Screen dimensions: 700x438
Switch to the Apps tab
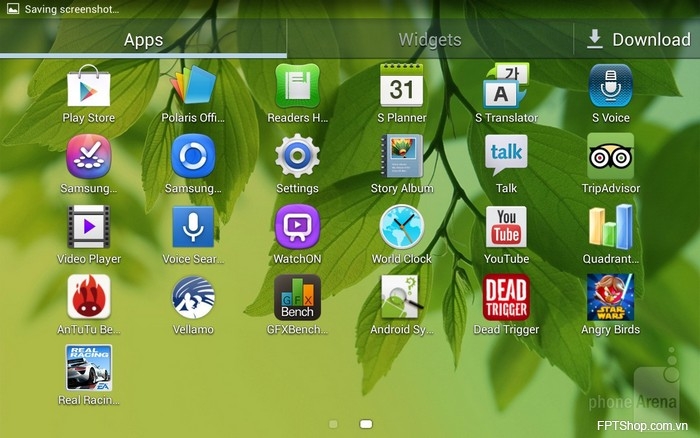click(x=143, y=39)
